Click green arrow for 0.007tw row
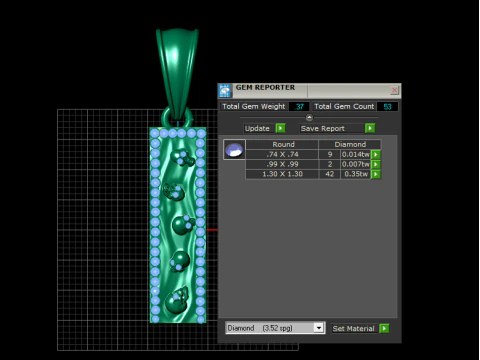The image size is (480, 360). 376,164
